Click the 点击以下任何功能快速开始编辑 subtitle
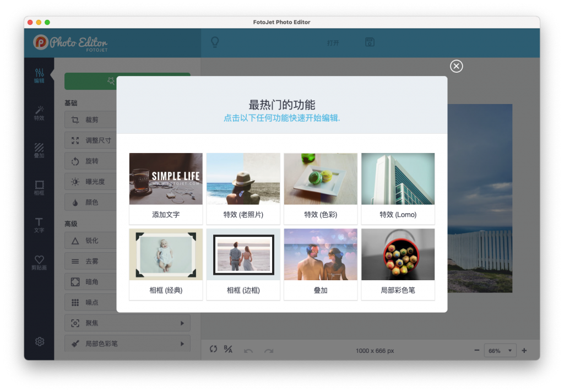This screenshot has width=564, height=392. pos(281,118)
